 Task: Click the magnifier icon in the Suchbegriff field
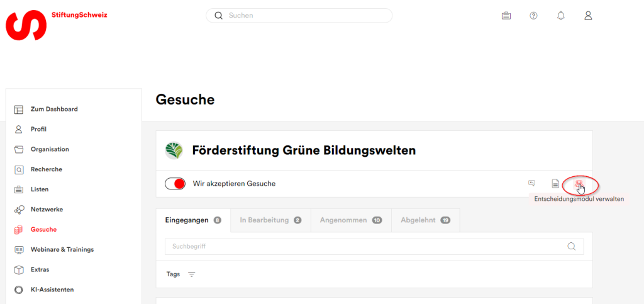click(x=571, y=247)
